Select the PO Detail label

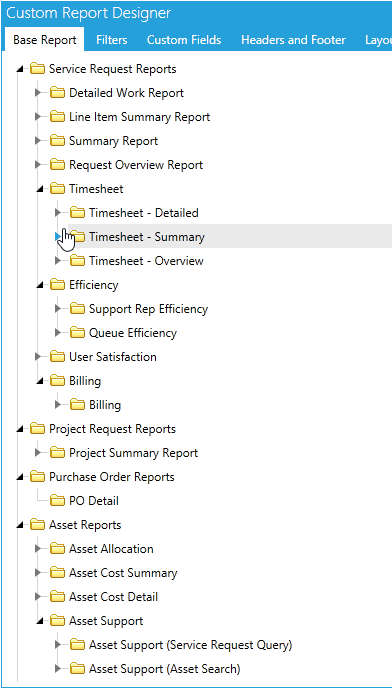click(x=94, y=501)
